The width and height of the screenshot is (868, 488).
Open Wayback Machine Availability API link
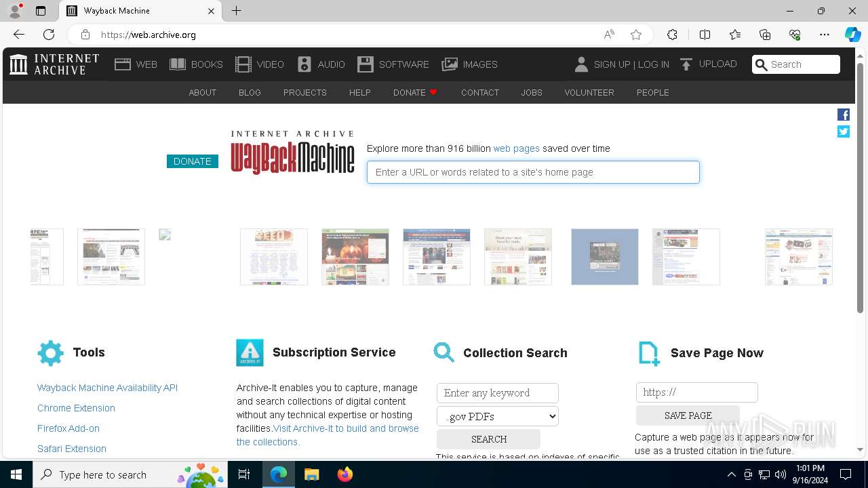(107, 388)
